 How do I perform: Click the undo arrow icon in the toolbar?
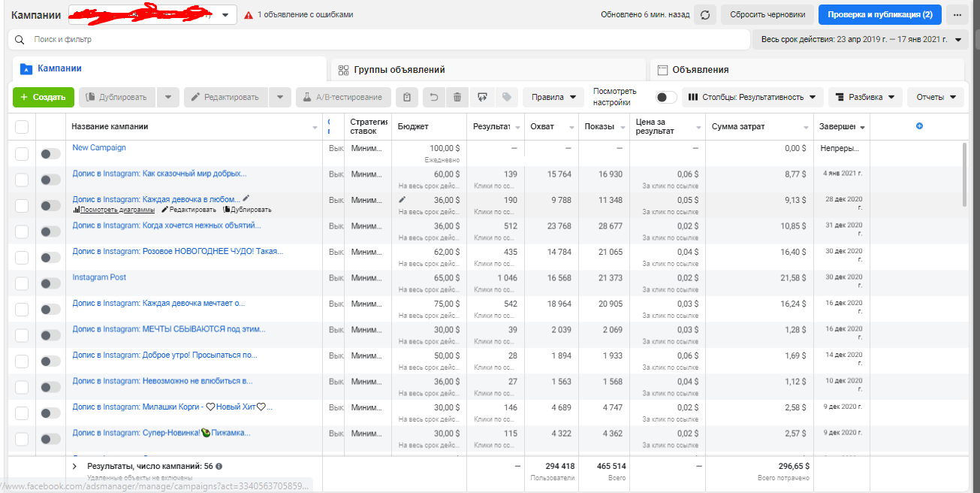tap(433, 97)
